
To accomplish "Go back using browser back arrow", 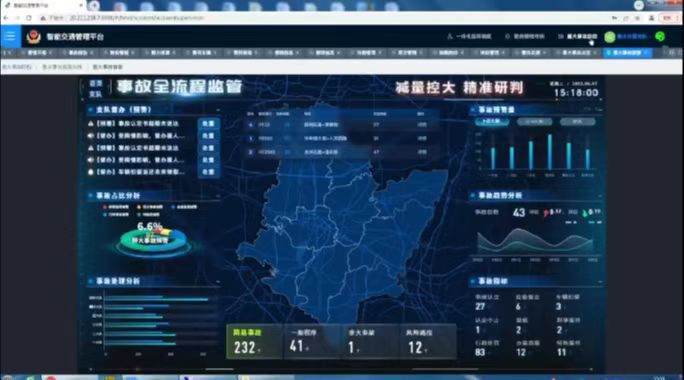I will coord(6,18).
